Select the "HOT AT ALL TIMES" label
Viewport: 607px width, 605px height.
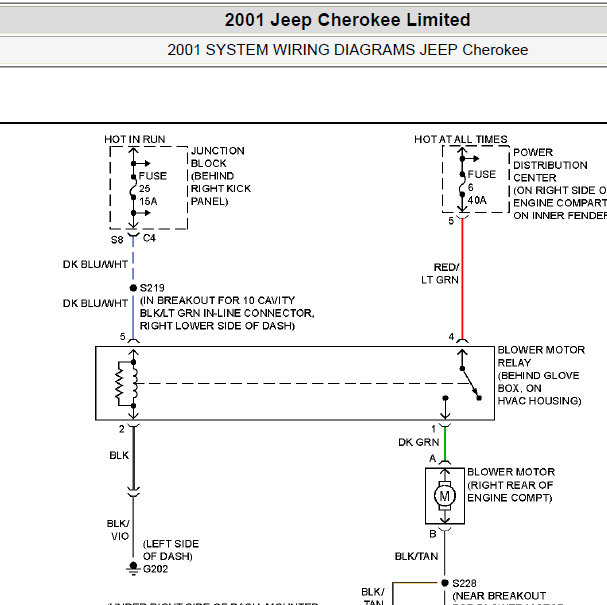461,139
